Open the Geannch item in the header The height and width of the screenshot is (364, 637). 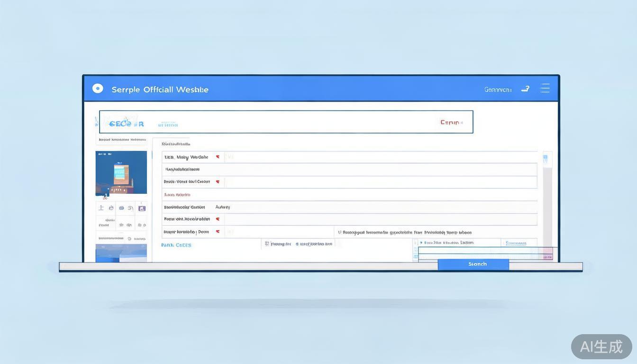(498, 89)
